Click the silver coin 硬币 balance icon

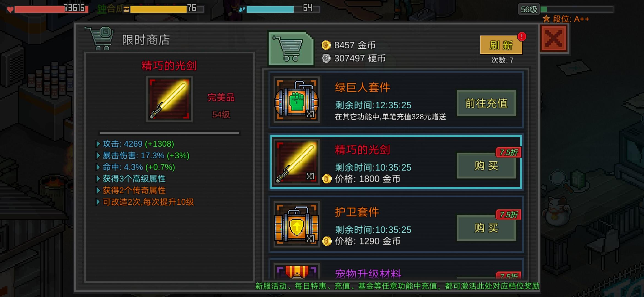point(326,58)
